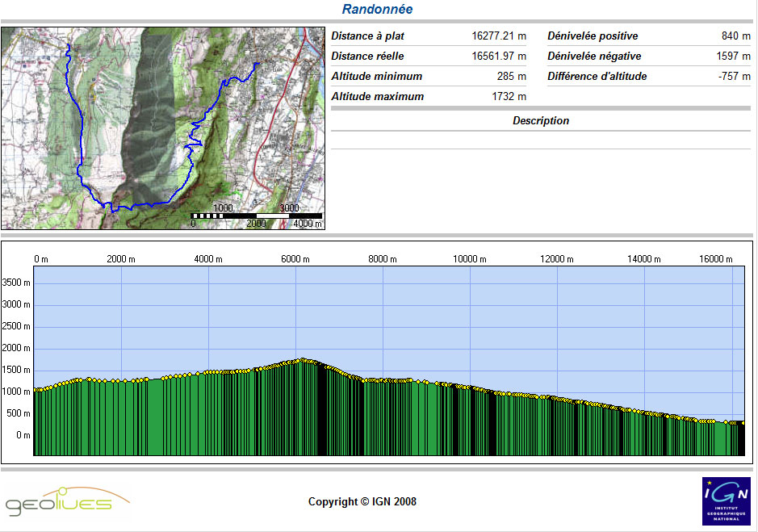Image resolution: width=758 pixels, height=532 pixels.
Task: Click the Description section header
Action: tap(540, 121)
